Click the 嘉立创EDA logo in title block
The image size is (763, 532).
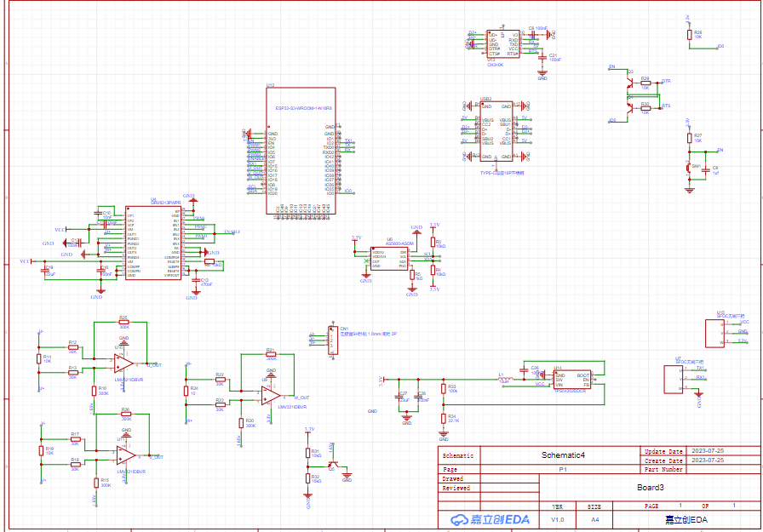point(490,519)
